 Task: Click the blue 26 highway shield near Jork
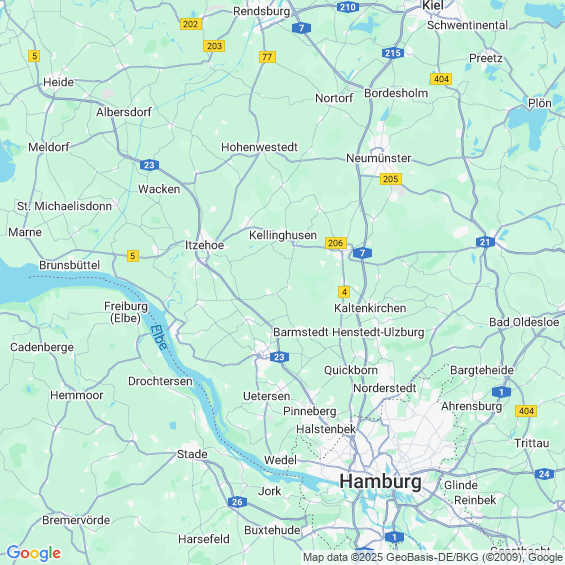pos(237,502)
